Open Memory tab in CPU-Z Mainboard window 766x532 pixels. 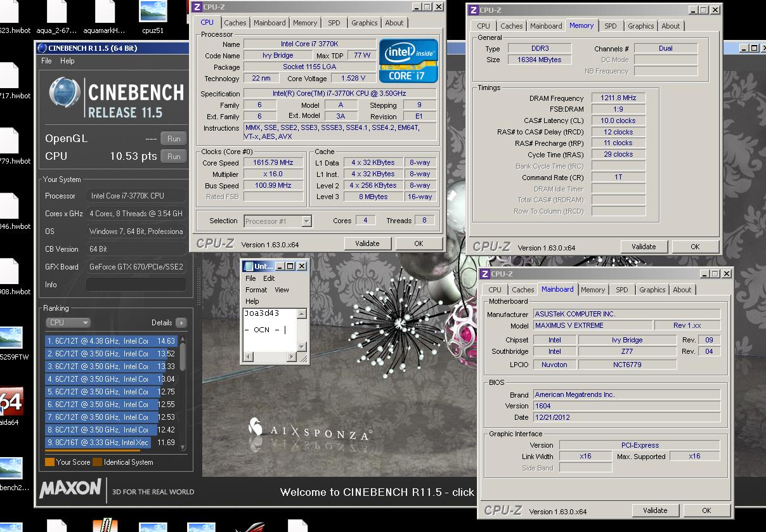(593, 290)
